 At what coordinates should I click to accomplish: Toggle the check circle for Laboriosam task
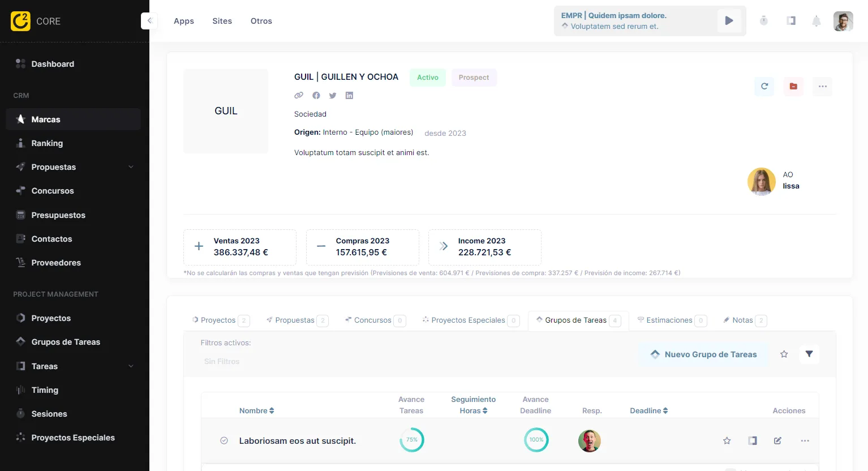click(224, 441)
